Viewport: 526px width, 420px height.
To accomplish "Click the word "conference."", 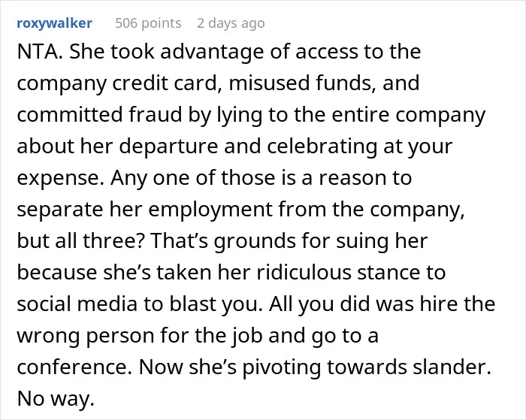I will (x=74, y=367).
